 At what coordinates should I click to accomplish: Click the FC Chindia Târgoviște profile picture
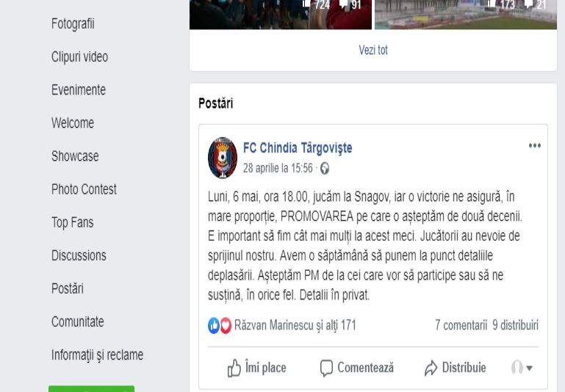tap(223, 158)
